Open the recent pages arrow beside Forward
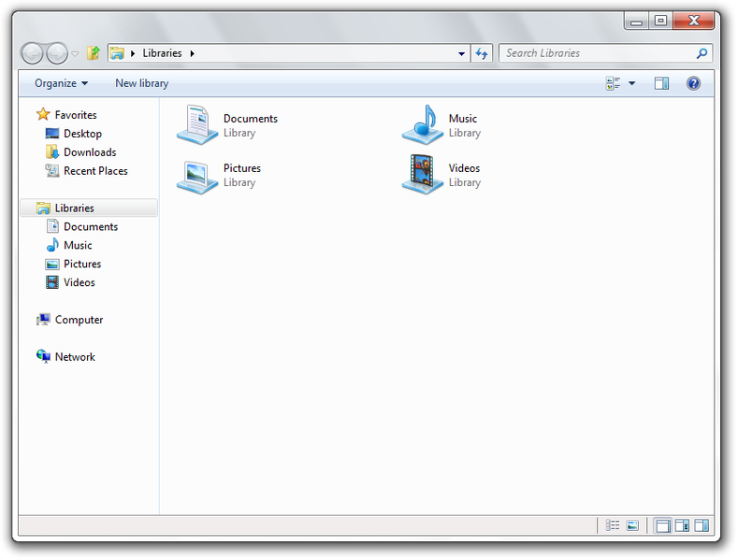 click(76, 54)
